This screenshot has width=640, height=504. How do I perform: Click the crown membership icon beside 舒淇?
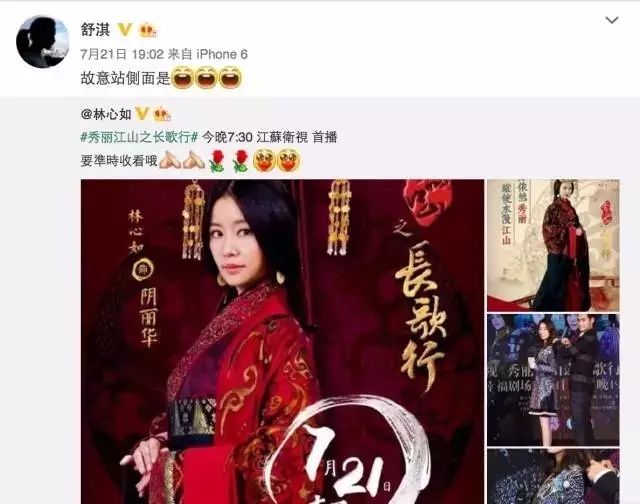[148, 31]
